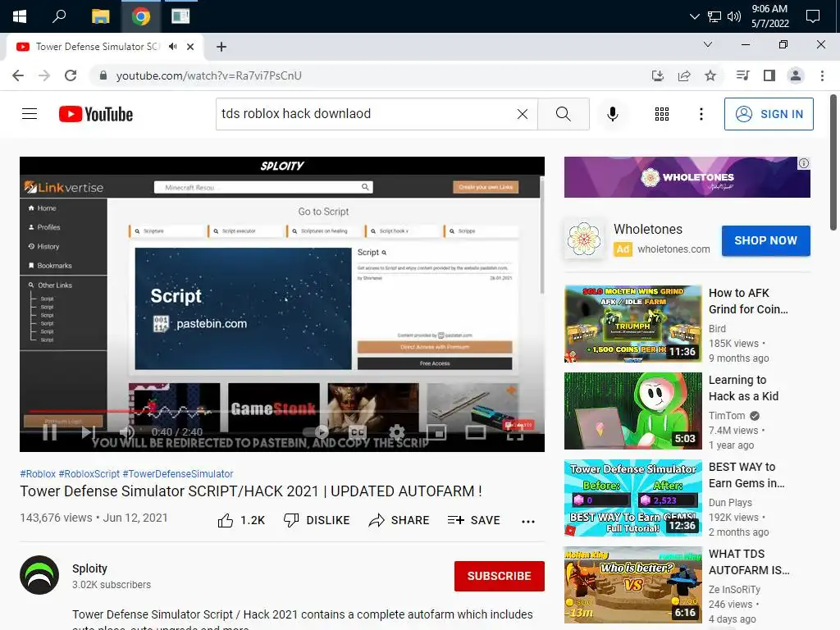Click SHOP NOW on the Wholetones ad
This screenshot has width=840, height=630.
tap(765, 240)
